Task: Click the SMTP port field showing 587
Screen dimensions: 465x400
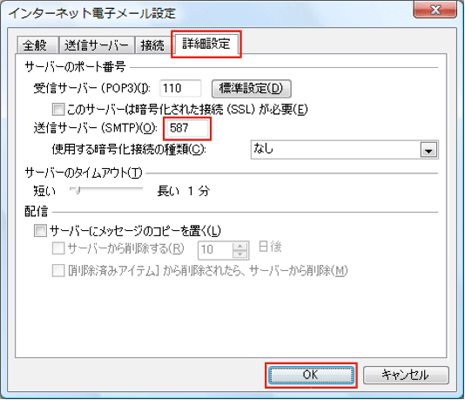Action: click(187, 128)
